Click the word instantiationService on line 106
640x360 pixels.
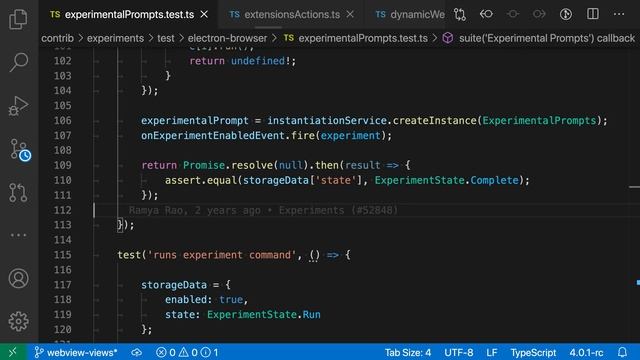[327, 120]
